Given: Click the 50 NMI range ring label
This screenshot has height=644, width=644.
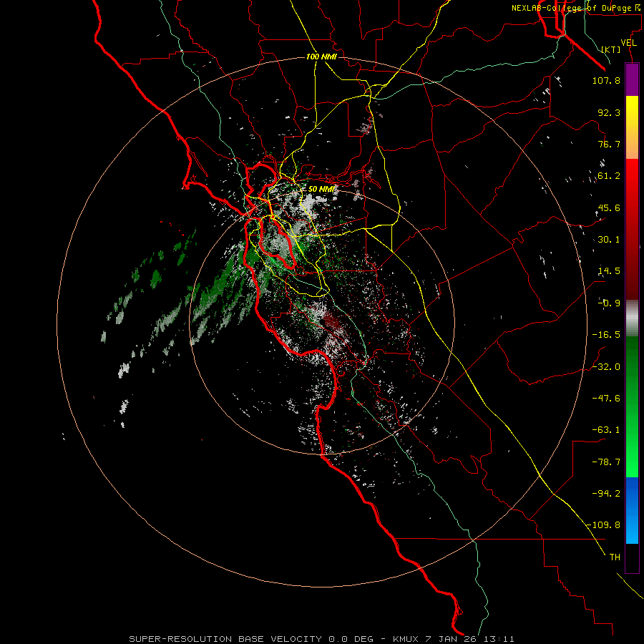Looking at the screenshot, I should 321,189.
